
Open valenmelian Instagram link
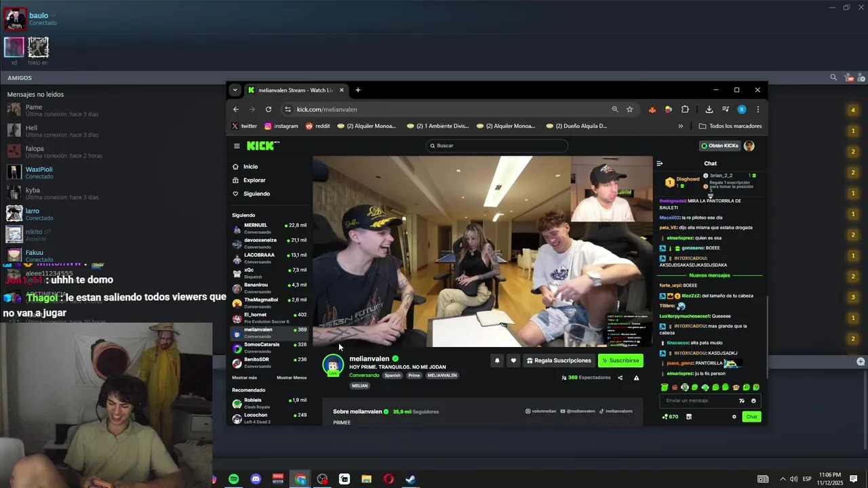coord(540,411)
